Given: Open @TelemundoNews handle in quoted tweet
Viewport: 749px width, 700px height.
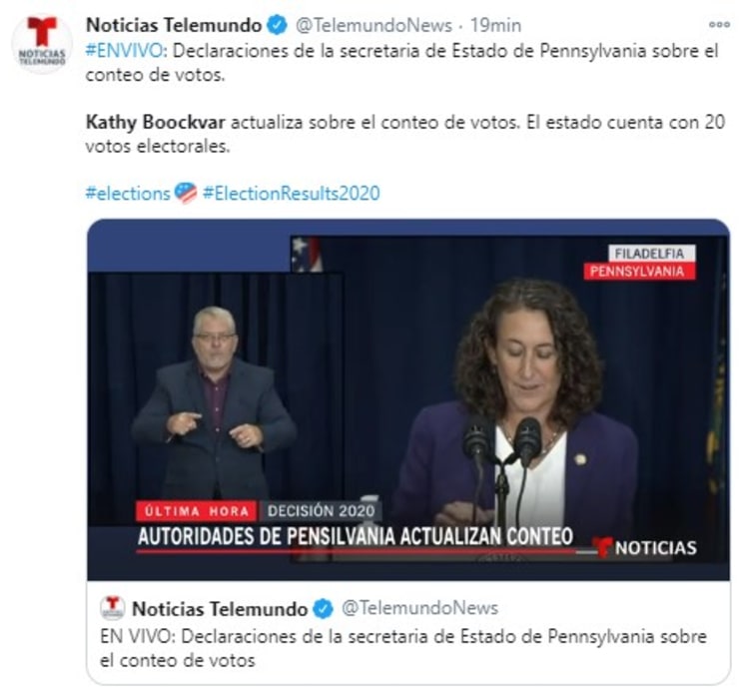Looking at the screenshot, I should (x=419, y=608).
